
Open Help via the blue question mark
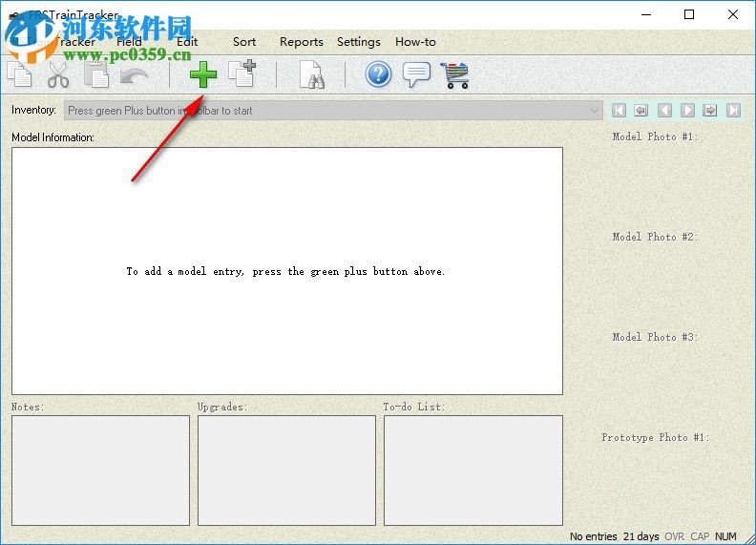point(378,74)
